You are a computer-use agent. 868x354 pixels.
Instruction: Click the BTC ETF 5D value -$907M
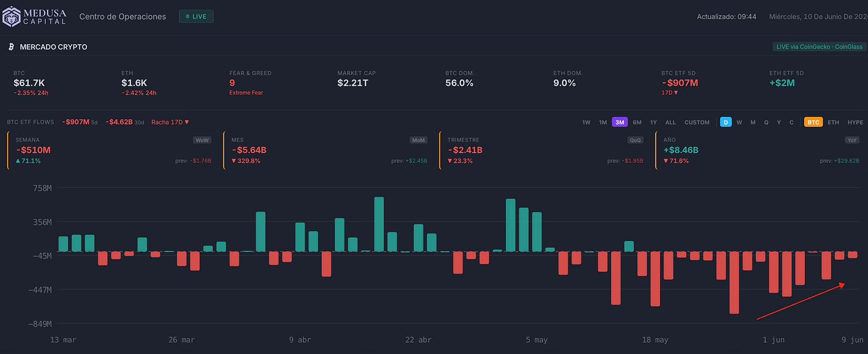680,83
